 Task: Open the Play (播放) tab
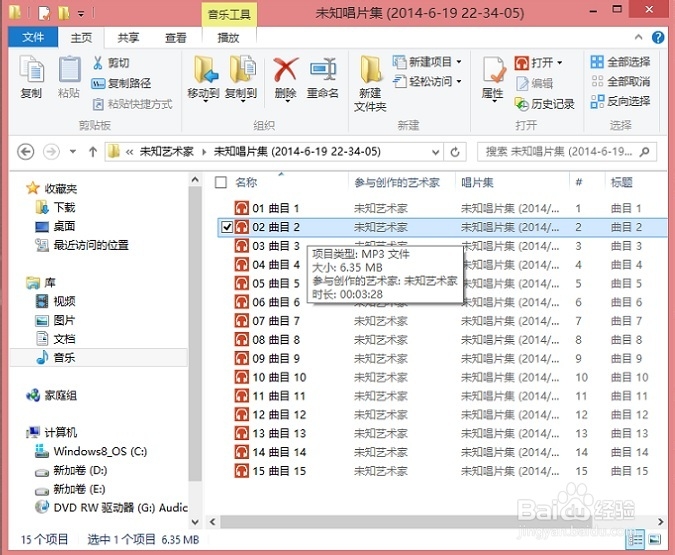[x=229, y=38]
